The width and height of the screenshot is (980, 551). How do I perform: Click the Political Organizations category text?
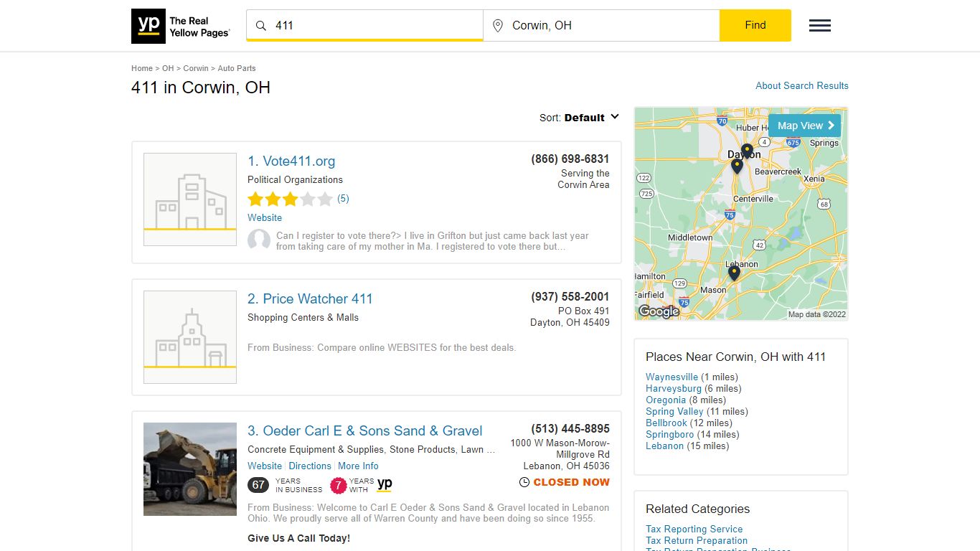pyautogui.click(x=295, y=179)
